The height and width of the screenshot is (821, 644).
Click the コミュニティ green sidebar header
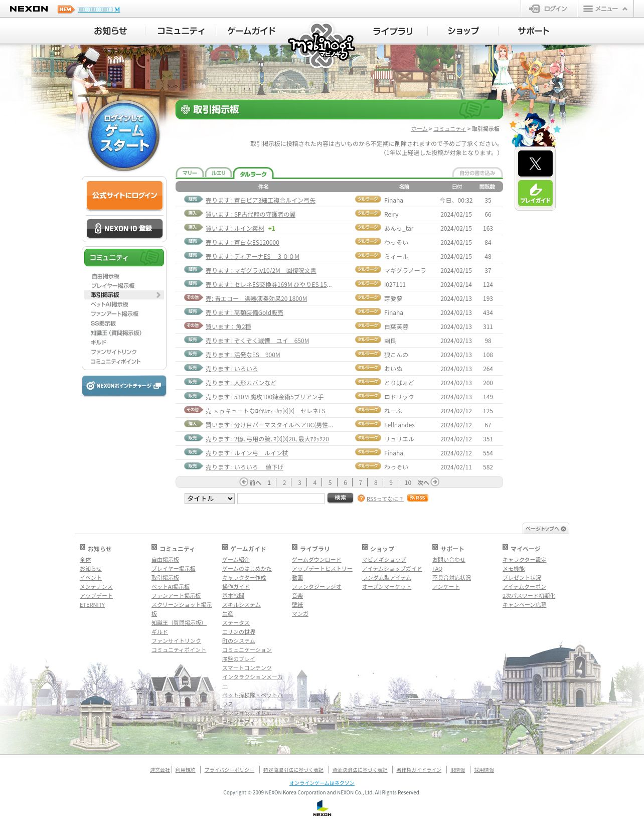pos(124,257)
